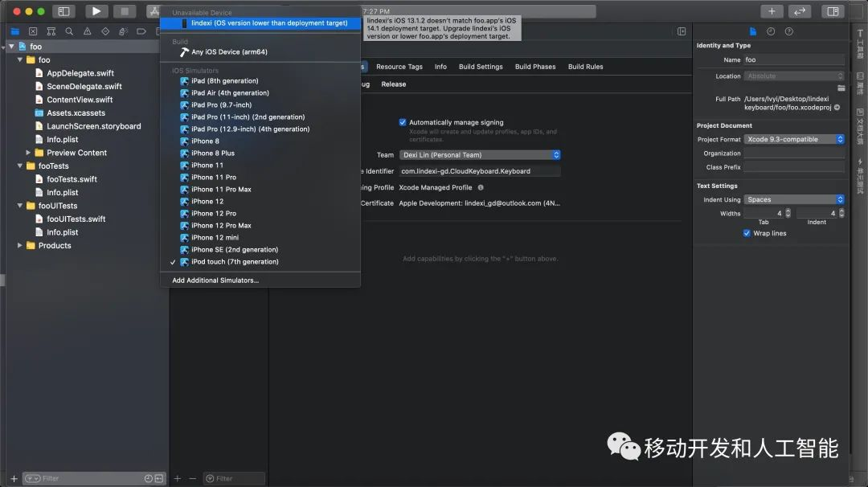Adjust the Tab width stepper

tap(788, 214)
